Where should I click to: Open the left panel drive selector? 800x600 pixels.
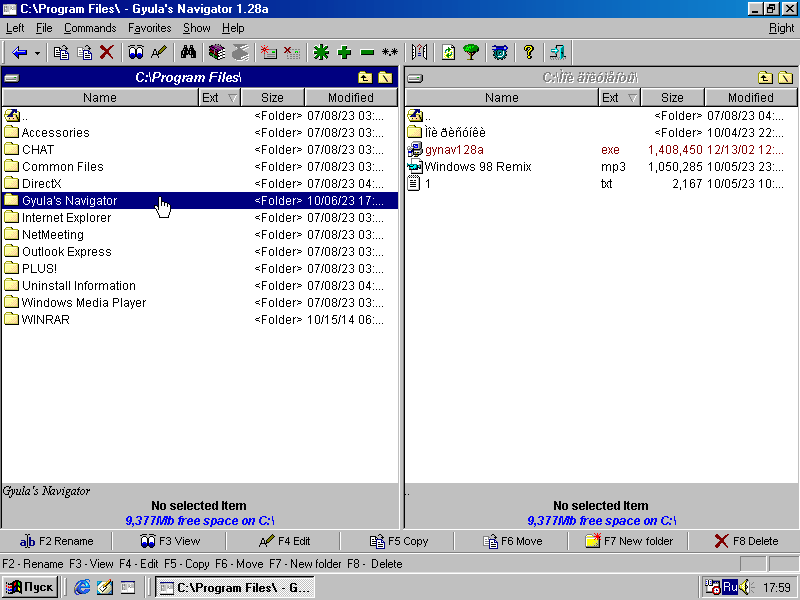(11, 78)
